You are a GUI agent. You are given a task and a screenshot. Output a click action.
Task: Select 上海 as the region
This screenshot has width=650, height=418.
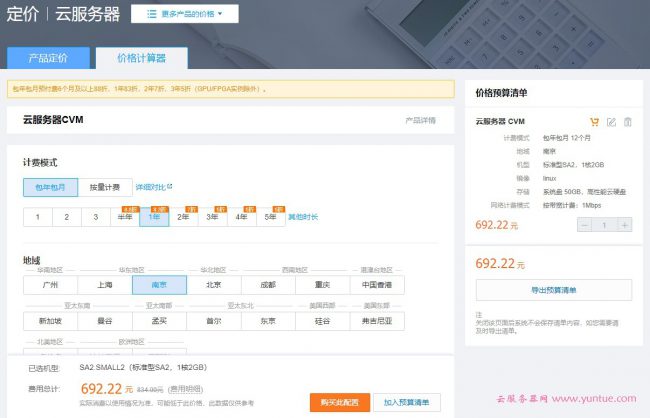(x=105, y=284)
